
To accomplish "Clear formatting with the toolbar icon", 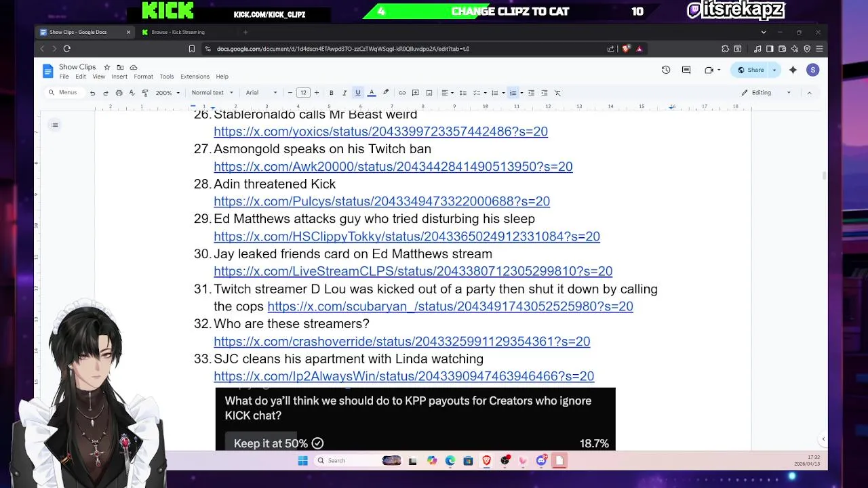I will click(557, 93).
